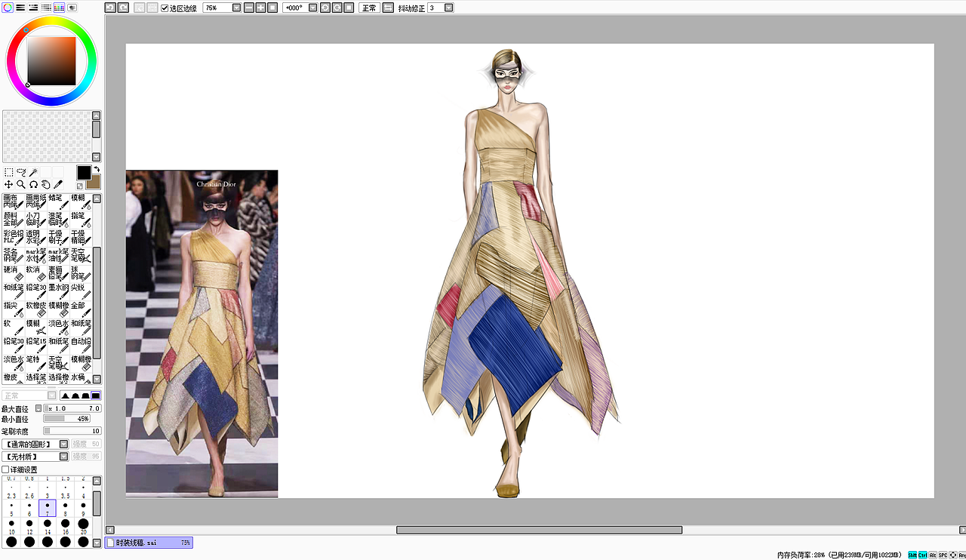Click the redo arrow in top toolbar
The width and height of the screenshot is (966, 560).
point(123,8)
